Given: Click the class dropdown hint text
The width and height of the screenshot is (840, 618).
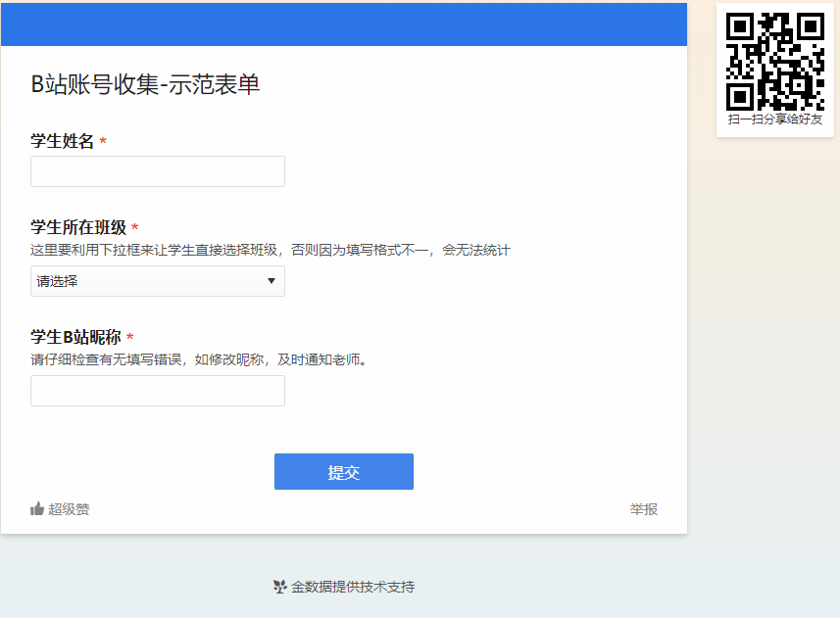Looking at the screenshot, I should coord(271,251).
